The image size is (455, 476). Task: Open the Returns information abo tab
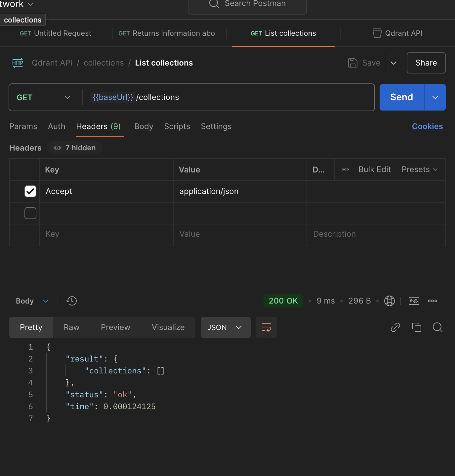tap(167, 33)
